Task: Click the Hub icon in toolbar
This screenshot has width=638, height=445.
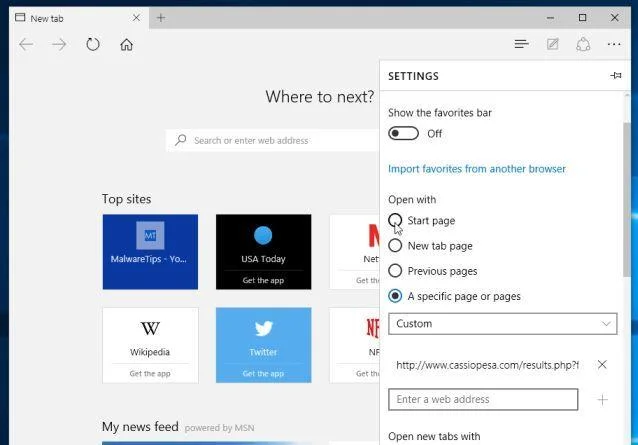Action: (x=521, y=44)
